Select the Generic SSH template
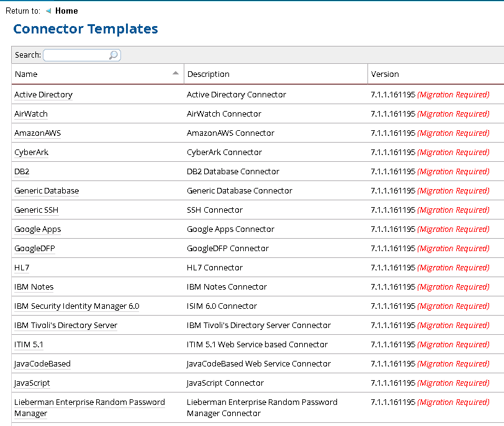This screenshot has width=504, height=426. (37, 210)
